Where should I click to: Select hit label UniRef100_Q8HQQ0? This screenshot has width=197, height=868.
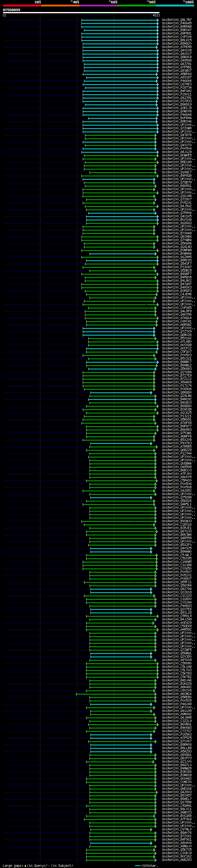[x=177, y=393]
